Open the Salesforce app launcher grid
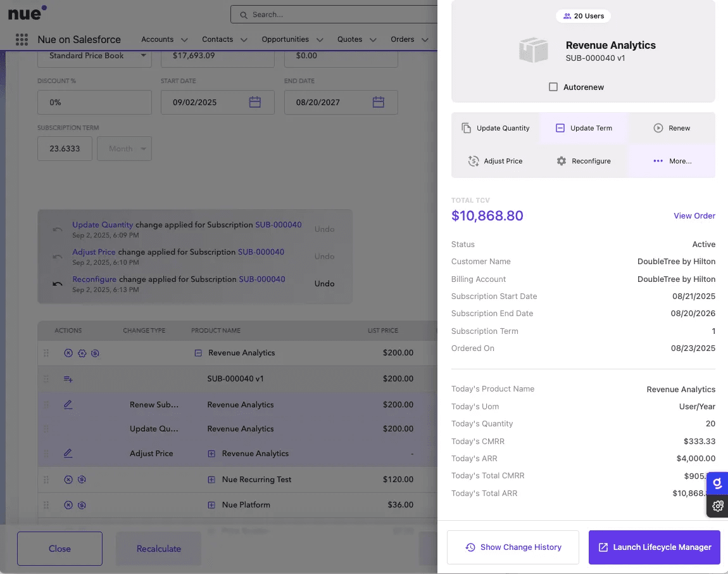Viewport: 728px width, 574px height. 22,39
